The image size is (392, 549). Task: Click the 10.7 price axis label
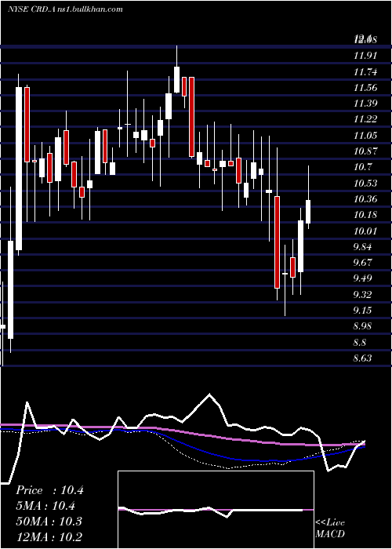click(x=362, y=167)
